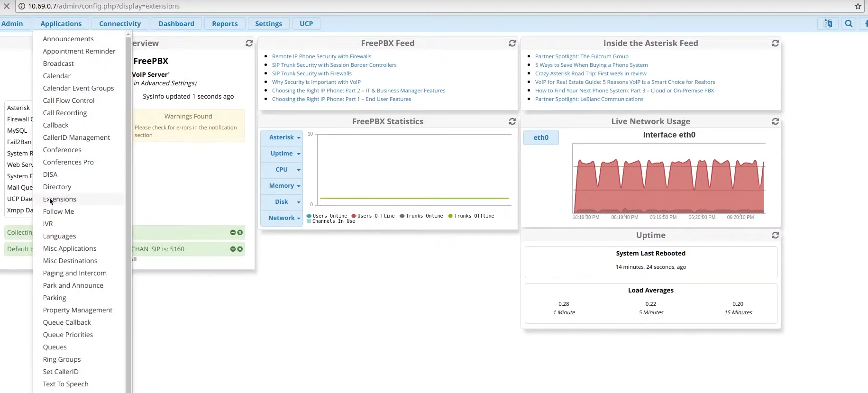Open the search magnifier in top bar
This screenshot has width=868, height=393.
(x=849, y=24)
